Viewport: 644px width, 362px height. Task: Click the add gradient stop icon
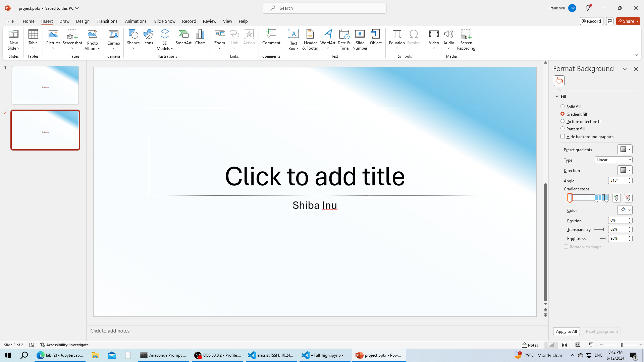click(x=616, y=198)
